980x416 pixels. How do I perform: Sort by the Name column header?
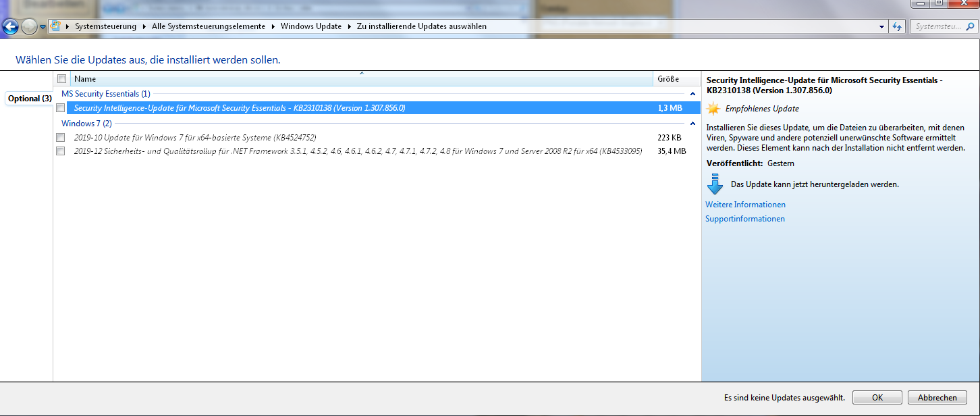(x=362, y=79)
